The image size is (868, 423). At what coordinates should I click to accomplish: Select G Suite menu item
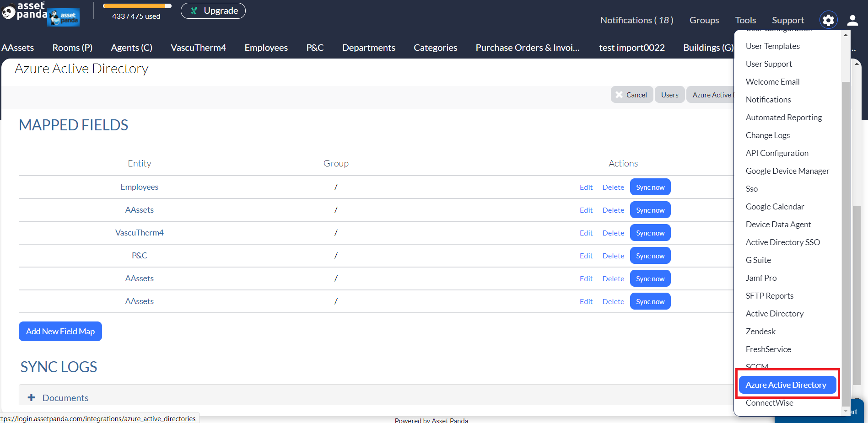(x=758, y=260)
